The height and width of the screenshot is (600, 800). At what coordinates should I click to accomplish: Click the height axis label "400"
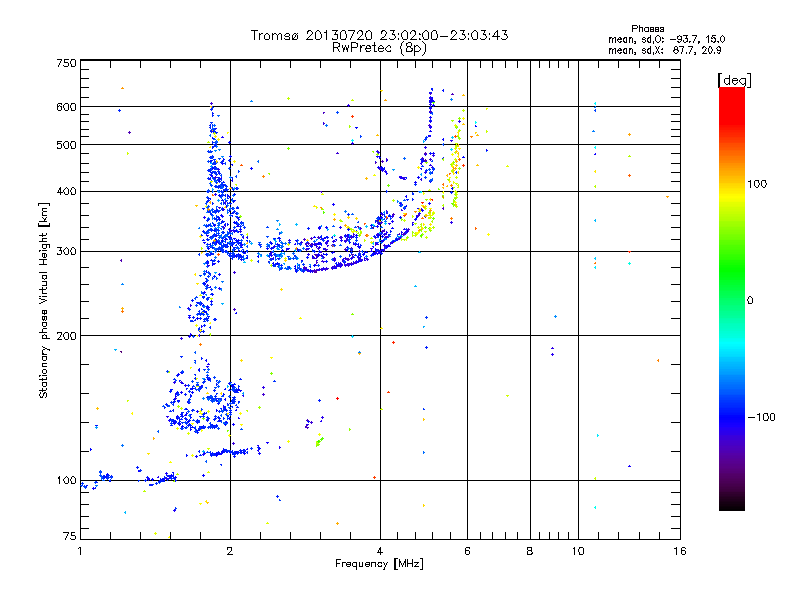click(66, 192)
